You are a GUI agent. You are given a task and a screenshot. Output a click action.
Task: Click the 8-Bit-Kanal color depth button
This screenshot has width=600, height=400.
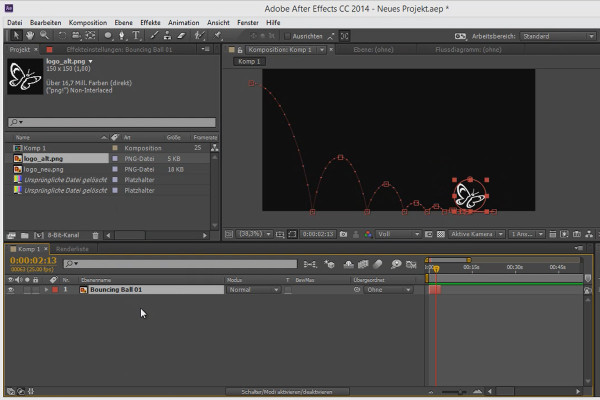pos(63,235)
